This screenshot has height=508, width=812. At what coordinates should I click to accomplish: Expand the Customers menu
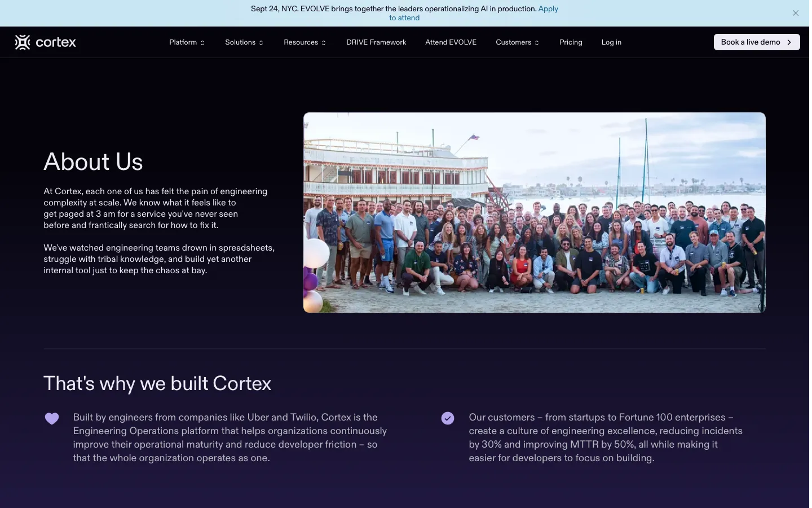(x=517, y=42)
